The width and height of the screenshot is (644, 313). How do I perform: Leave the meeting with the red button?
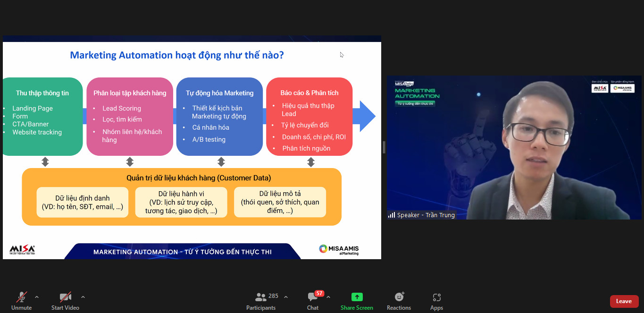624,301
